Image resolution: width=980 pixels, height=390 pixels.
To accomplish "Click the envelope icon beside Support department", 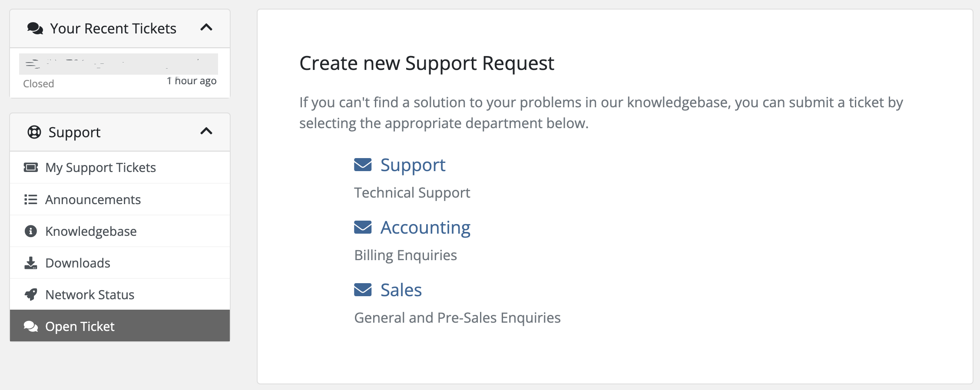I will pyautogui.click(x=363, y=165).
